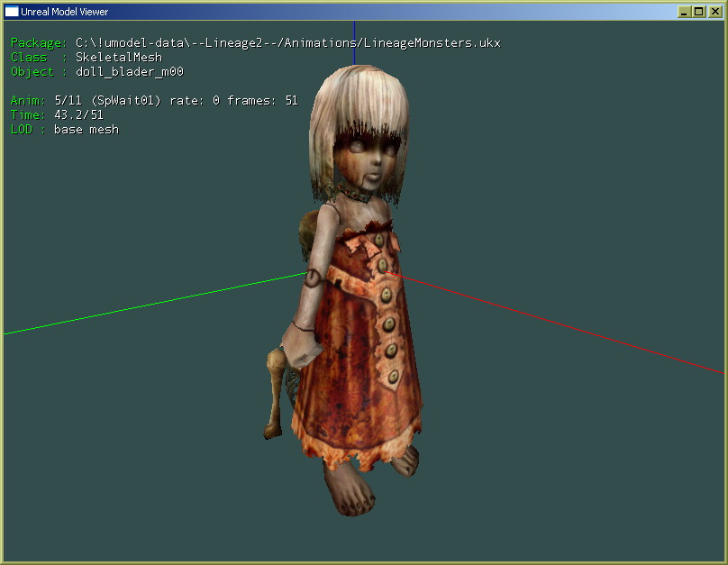Close the Unreal Model Viewer window
728x565 pixels.
click(714, 12)
